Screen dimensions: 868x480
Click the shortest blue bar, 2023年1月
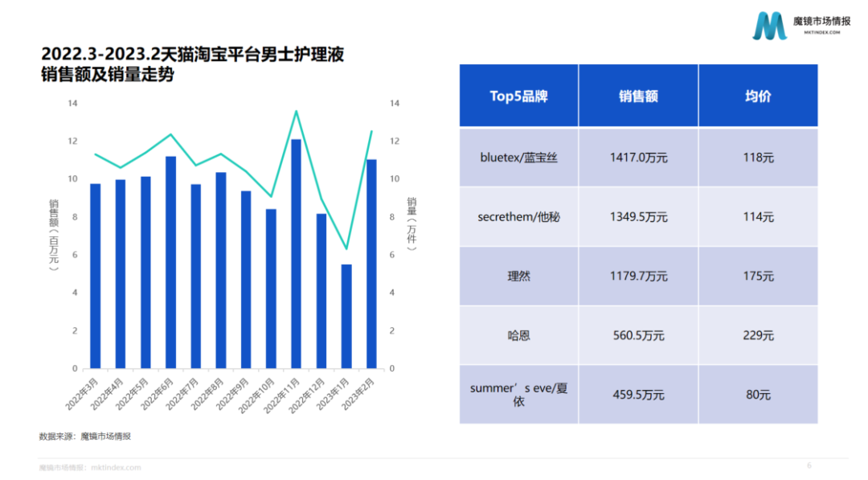tap(346, 316)
